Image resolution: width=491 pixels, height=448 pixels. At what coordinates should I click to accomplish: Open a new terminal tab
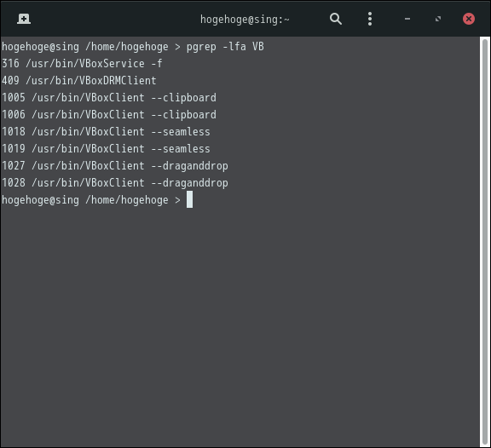[24, 19]
